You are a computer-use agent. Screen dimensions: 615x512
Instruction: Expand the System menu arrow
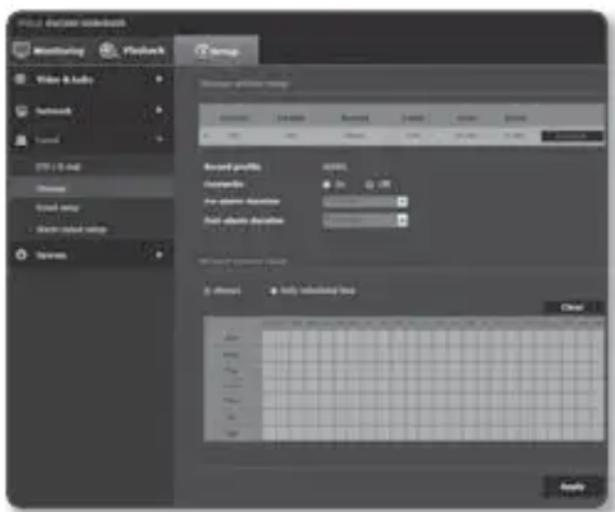tap(159, 255)
